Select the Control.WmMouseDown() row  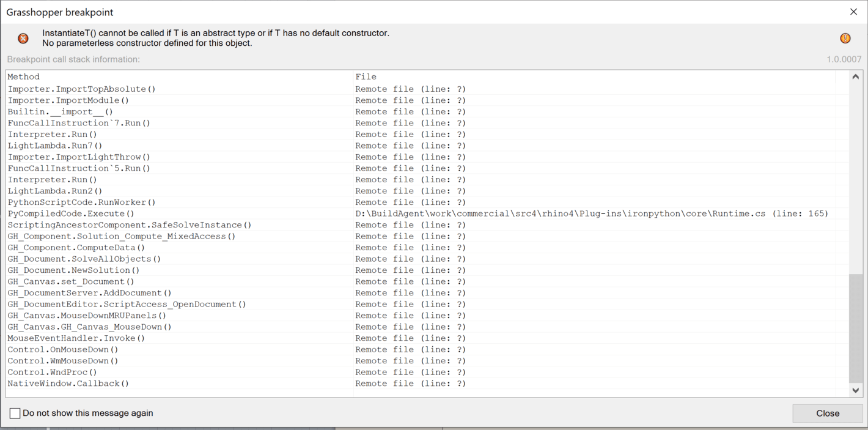pyautogui.click(x=421, y=361)
